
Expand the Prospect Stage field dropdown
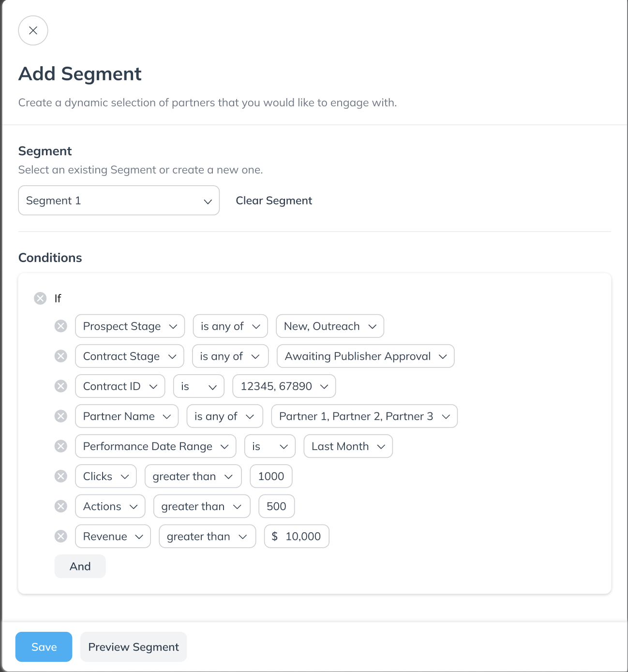tap(130, 326)
